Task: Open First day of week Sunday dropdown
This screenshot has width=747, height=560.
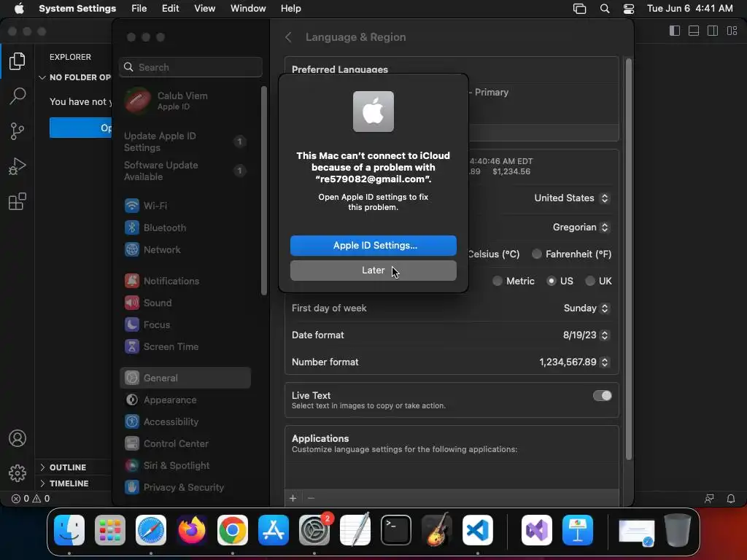Action: [587, 308]
